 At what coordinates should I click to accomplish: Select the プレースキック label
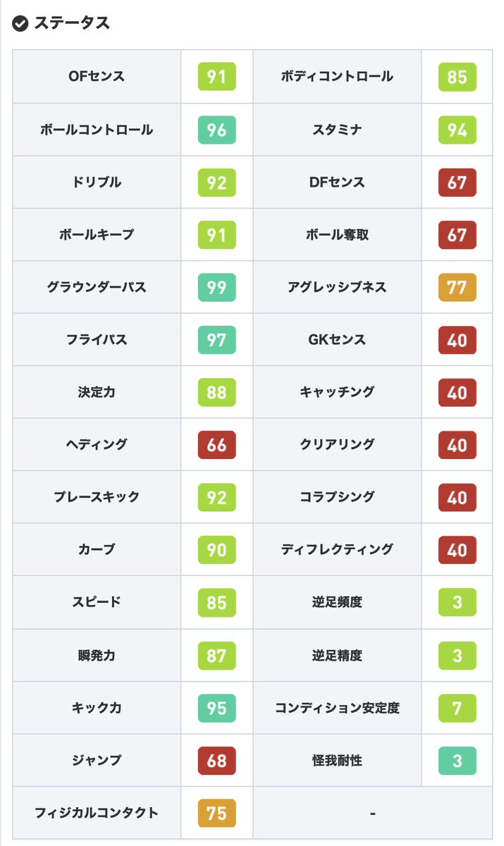[97, 497]
